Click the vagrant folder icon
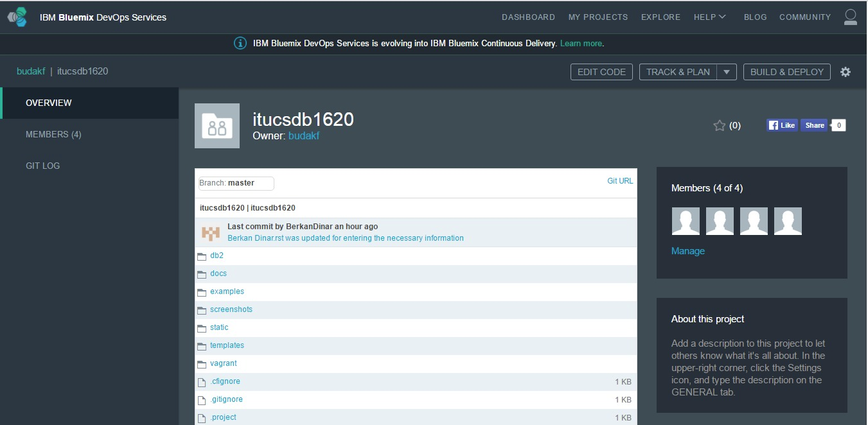Screen dimensions: 868x425 coord(202,364)
